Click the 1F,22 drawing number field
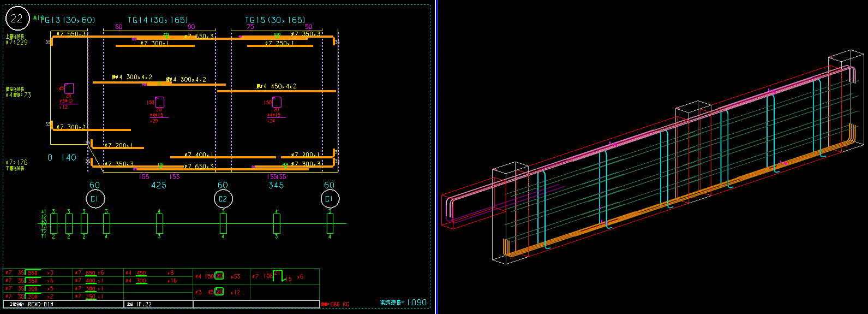868x314 pixels. click(x=144, y=304)
